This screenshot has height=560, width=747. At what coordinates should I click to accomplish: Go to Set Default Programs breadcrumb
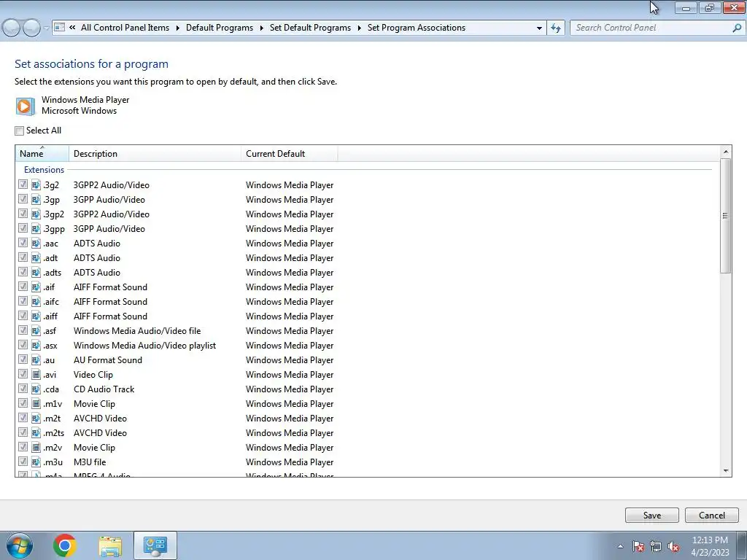tap(310, 28)
